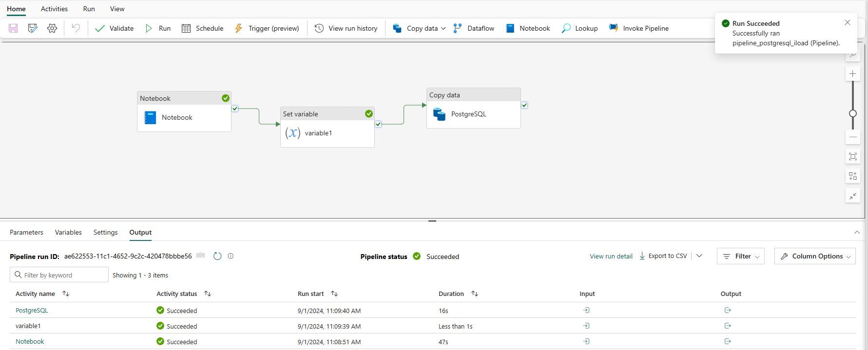868x350 pixels.
Task: Sort by Activity name column
Action: tap(66, 294)
